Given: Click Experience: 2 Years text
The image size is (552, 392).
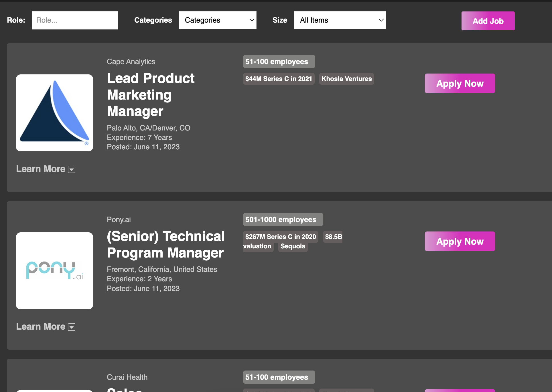Looking at the screenshot, I should click(139, 279).
